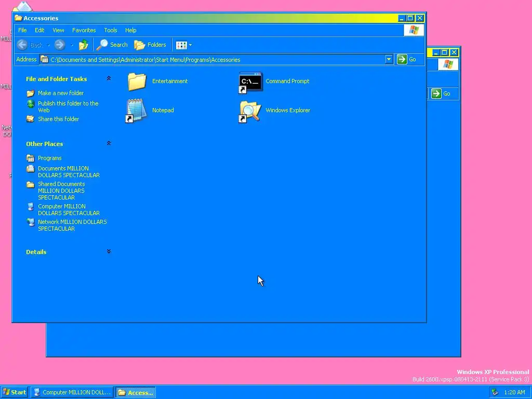The image size is (532, 399).
Task: Open the Edit menu
Action: 39,30
